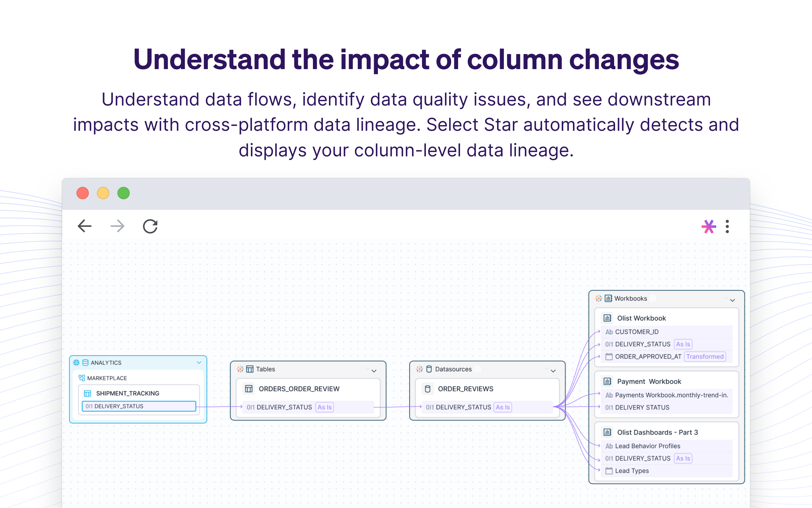Collapse the Datasources group chevron
The width and height of the screenshot is (812, 508).
point(553,371)
